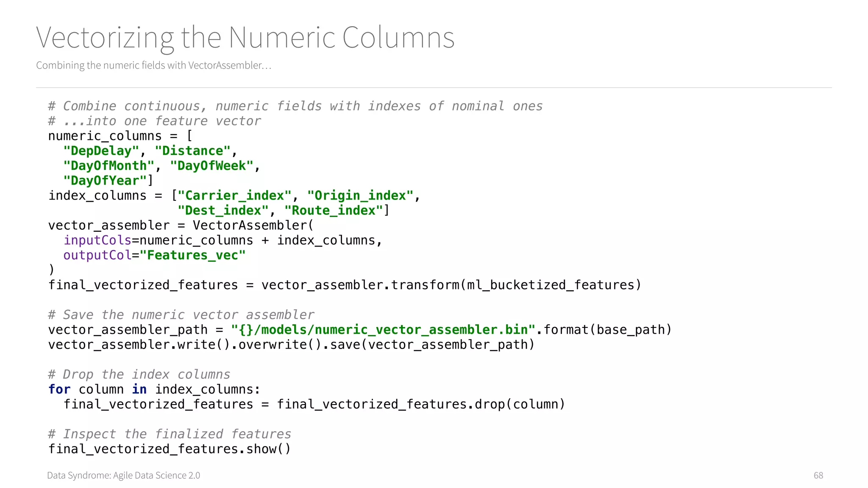Click the comment "# Combine continuous, numeric fields with indexes of nominal ones"
Screen dimensions: 868x488
point(295,106)
